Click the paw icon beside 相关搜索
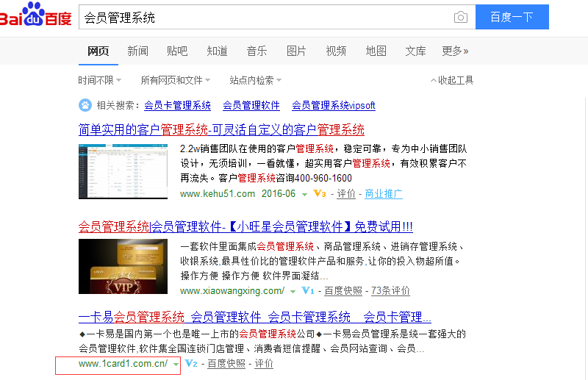 click(85, 105)
